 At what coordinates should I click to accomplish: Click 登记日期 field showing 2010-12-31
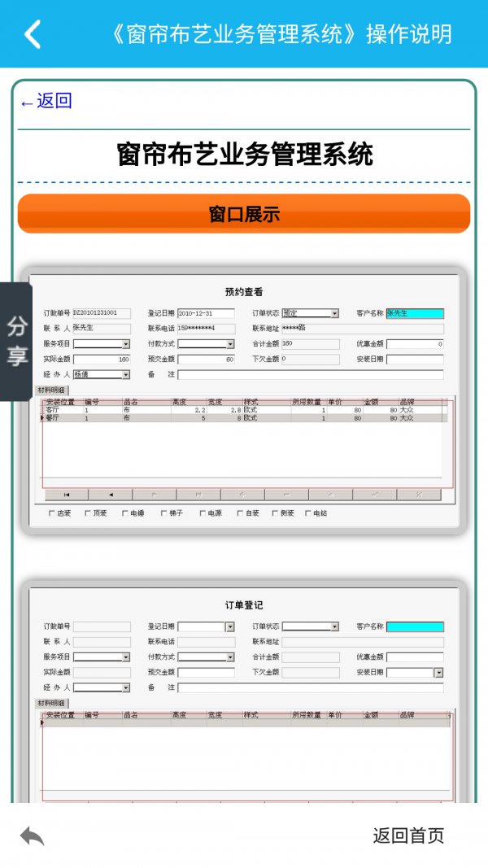206,314
